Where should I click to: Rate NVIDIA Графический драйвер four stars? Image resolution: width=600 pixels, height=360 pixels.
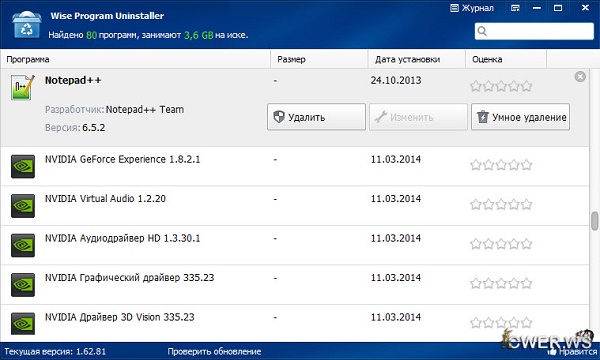[x=514, y=283]
